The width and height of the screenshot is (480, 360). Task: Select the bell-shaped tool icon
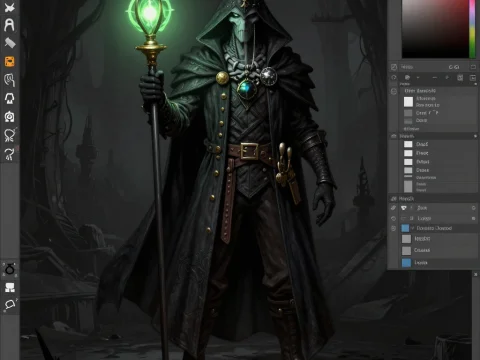coord(9,98)
